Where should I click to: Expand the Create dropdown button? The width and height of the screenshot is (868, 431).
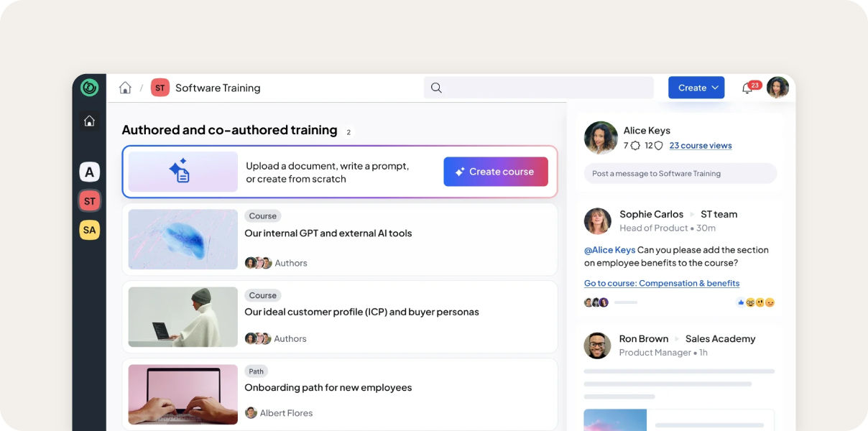click(696, 88)
